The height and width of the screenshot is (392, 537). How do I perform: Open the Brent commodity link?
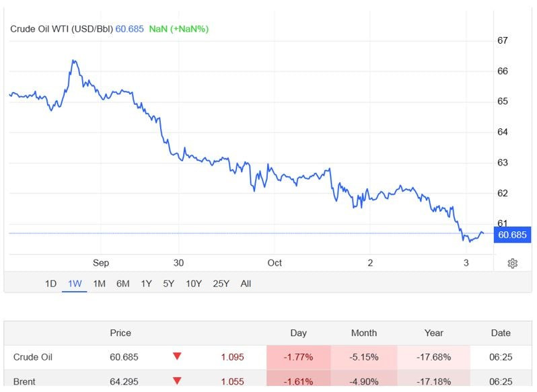24,381
